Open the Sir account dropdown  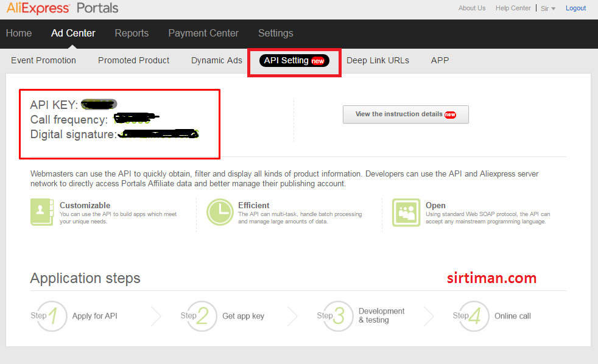click(x=547, y=8)
